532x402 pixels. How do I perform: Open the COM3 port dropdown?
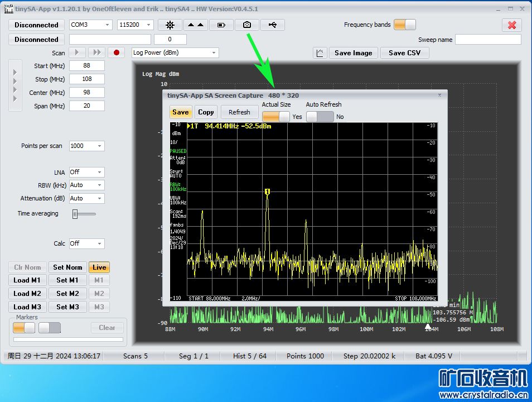(90, 25)
